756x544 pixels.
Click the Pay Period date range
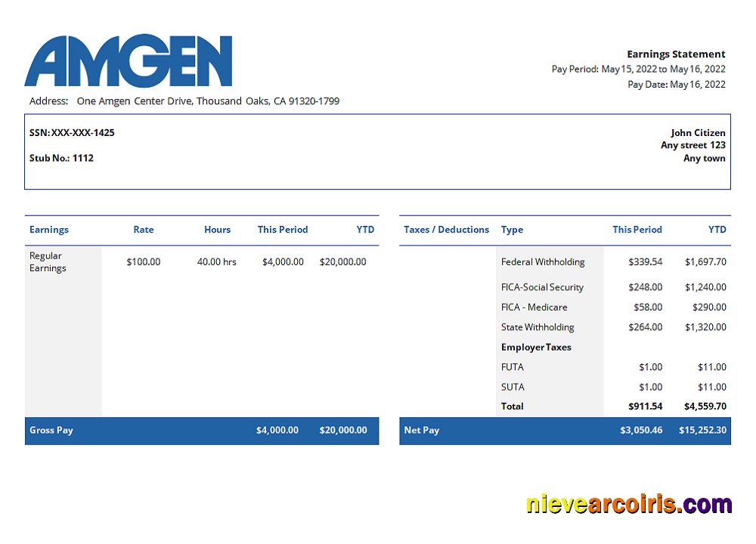pyautogui.click(x=639, y=69)
